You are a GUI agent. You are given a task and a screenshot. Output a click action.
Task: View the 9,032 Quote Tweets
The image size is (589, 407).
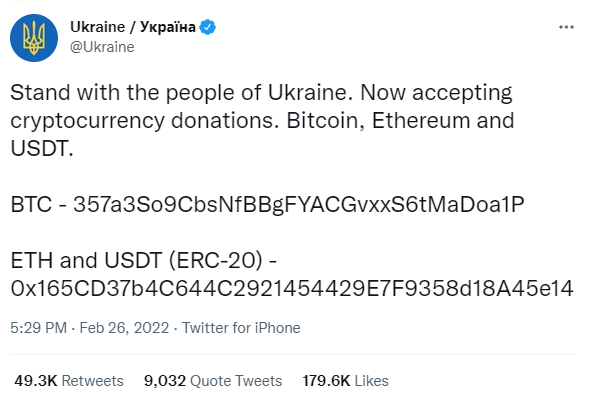(x=213, y=381)
